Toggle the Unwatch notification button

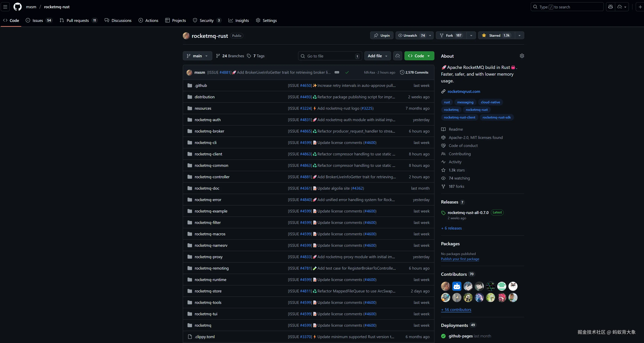(410, 35)
